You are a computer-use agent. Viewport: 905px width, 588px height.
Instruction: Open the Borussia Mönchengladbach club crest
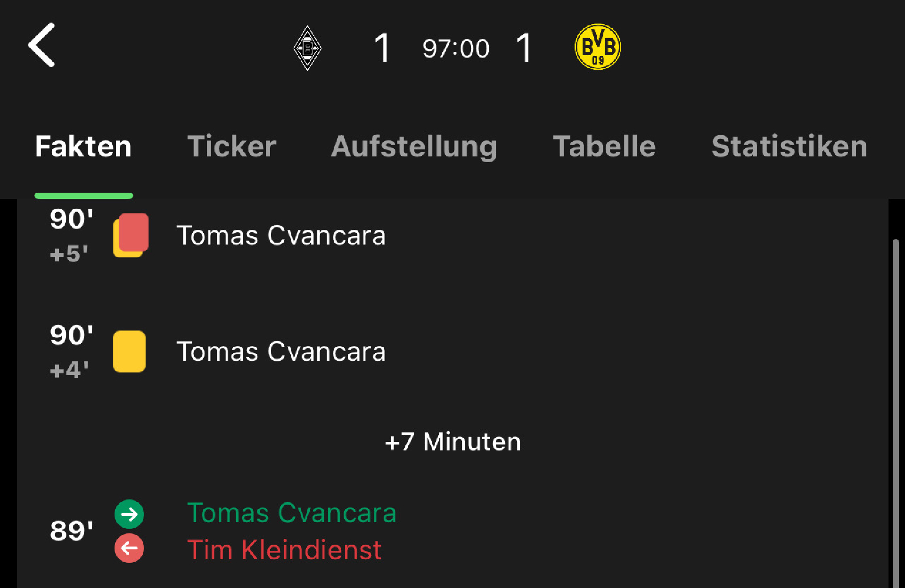(x=307, y=48)
